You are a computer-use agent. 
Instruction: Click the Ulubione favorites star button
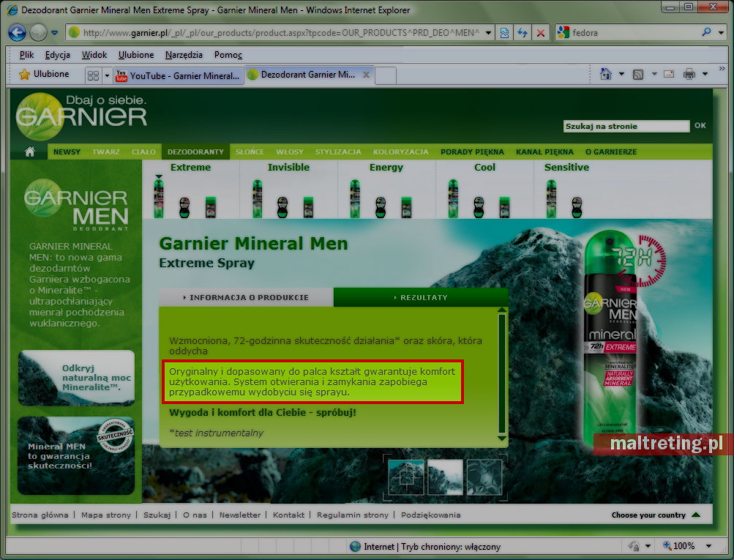tap(44, 74)
